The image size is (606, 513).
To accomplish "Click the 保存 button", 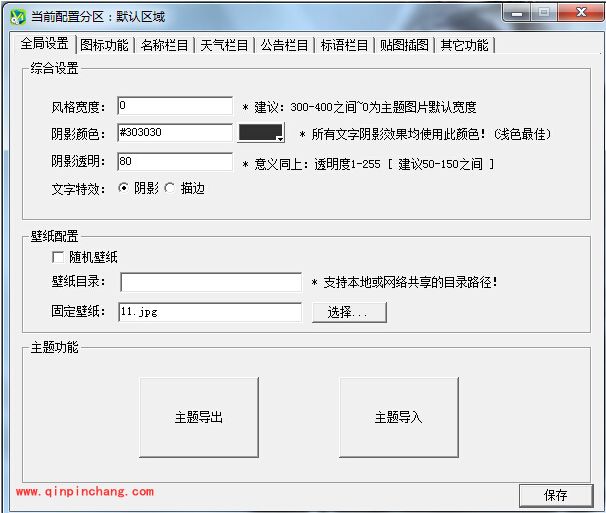I will (556, 495).
